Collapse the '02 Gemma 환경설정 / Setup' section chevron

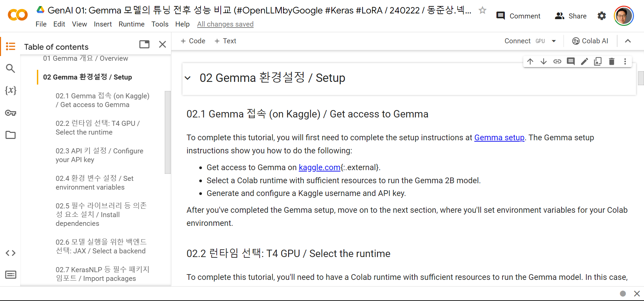188,78
